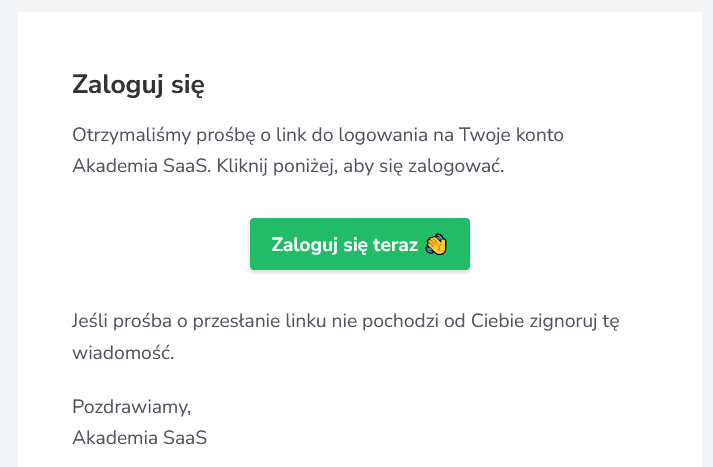
Task: Click the Pozdrawiamy closing line
Action: 131,406
